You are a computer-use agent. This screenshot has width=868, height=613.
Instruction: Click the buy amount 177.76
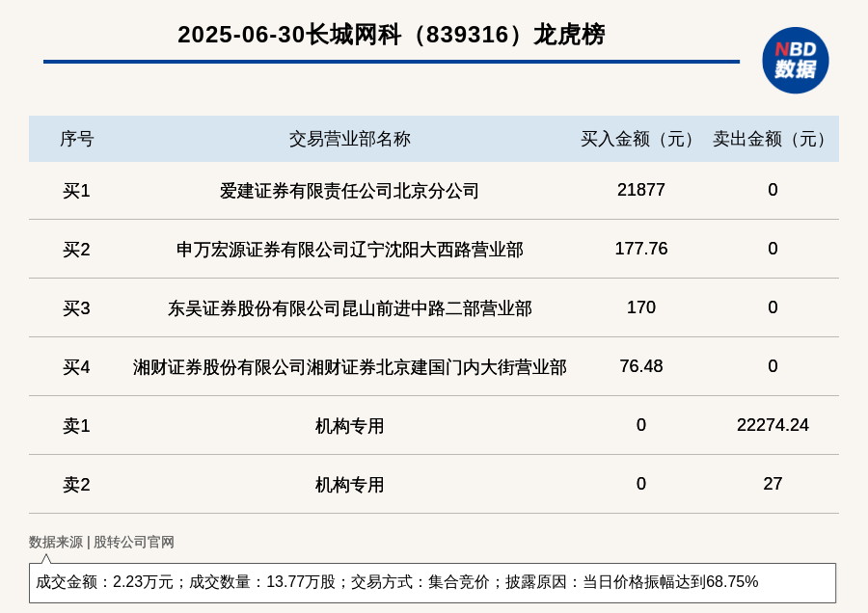(641, 249)
